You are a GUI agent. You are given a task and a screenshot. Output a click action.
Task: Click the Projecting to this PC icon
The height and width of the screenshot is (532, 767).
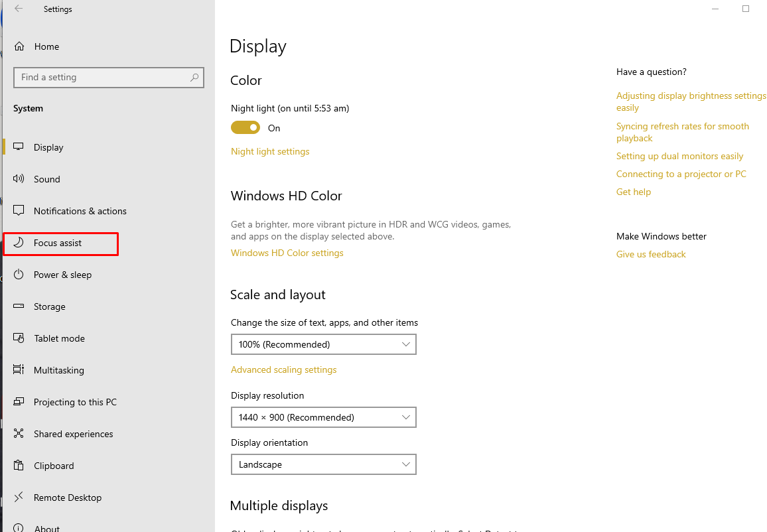(x=19, y=401)
